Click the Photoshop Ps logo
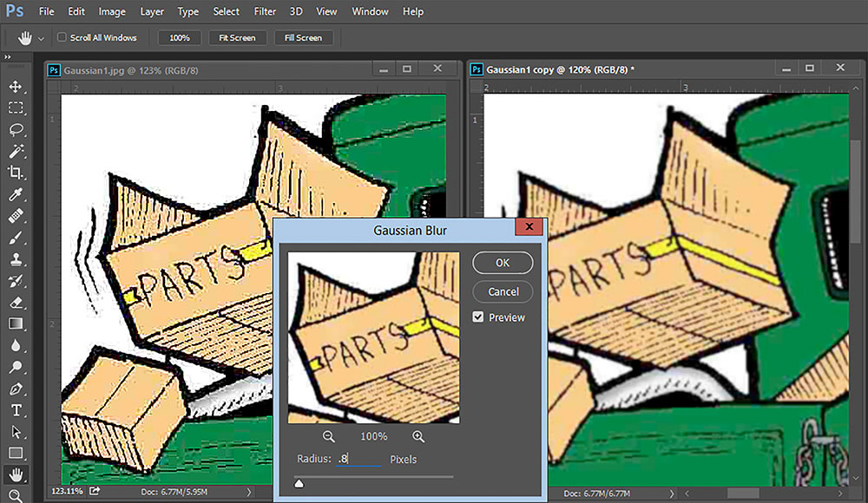This screenshot has width=868, height=503. [x=15, y=11]
